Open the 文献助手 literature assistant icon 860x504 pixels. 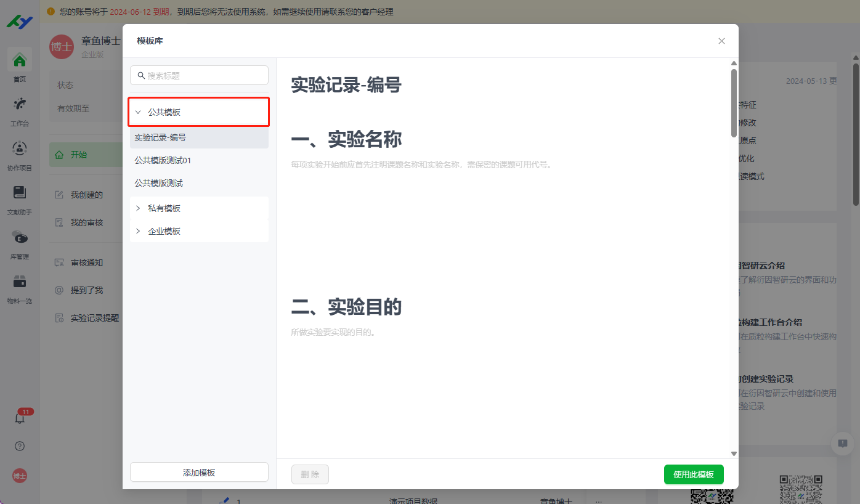[20, 193]
